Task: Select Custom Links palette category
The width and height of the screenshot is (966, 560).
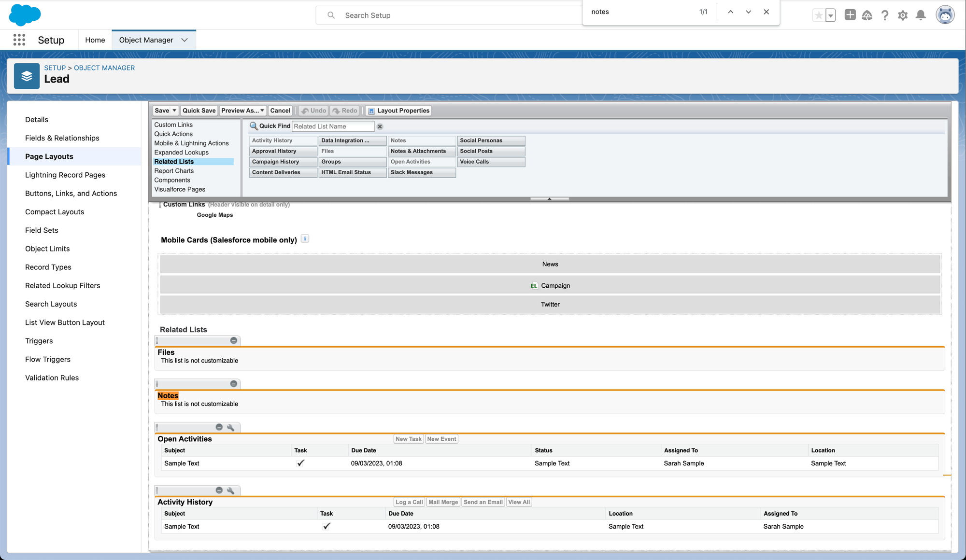Action: (x=173, y=125)
